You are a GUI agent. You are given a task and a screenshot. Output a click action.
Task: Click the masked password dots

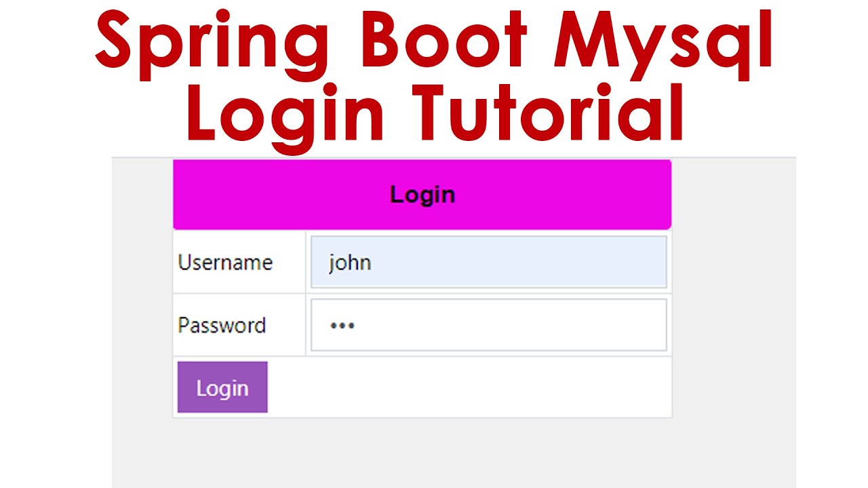(342, 325)
